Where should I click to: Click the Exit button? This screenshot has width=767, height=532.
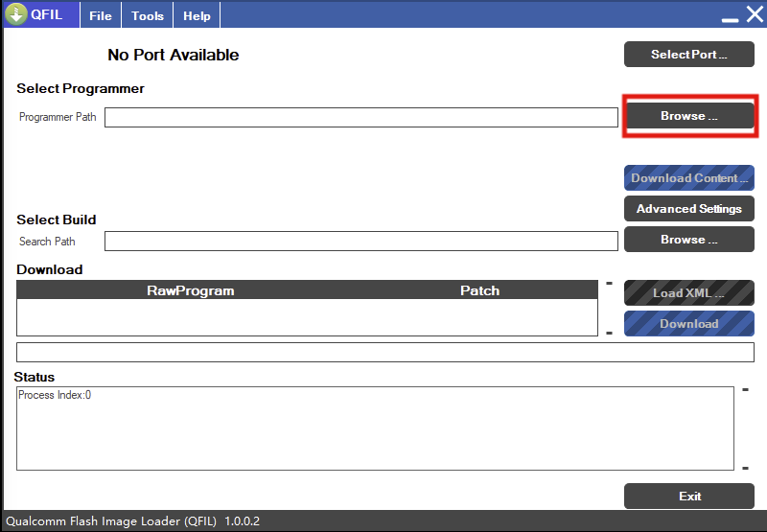[688, 497]
